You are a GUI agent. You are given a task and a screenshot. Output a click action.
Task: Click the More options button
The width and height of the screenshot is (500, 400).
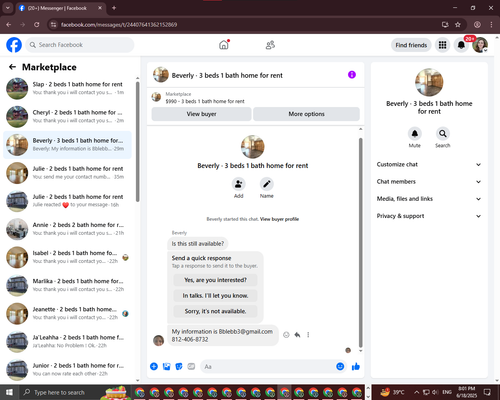(306, 114)
